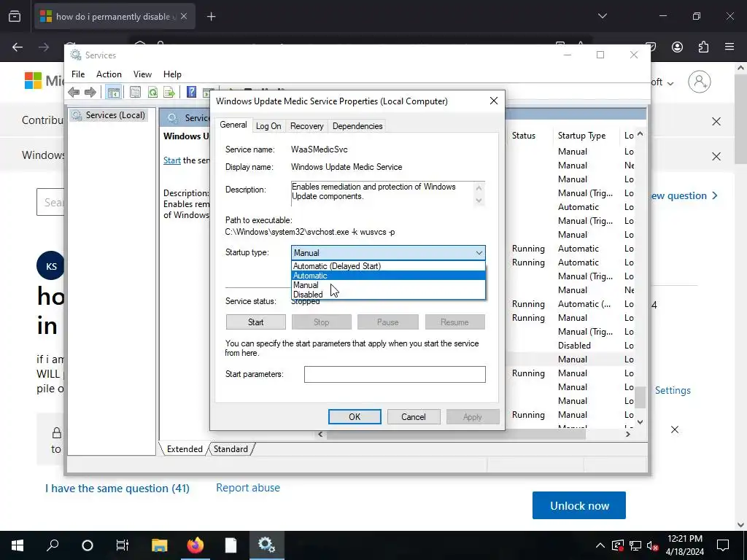Open the Action menu in Services
The width and height of the screenshot is (747, 560).
[x=109, y=74]
